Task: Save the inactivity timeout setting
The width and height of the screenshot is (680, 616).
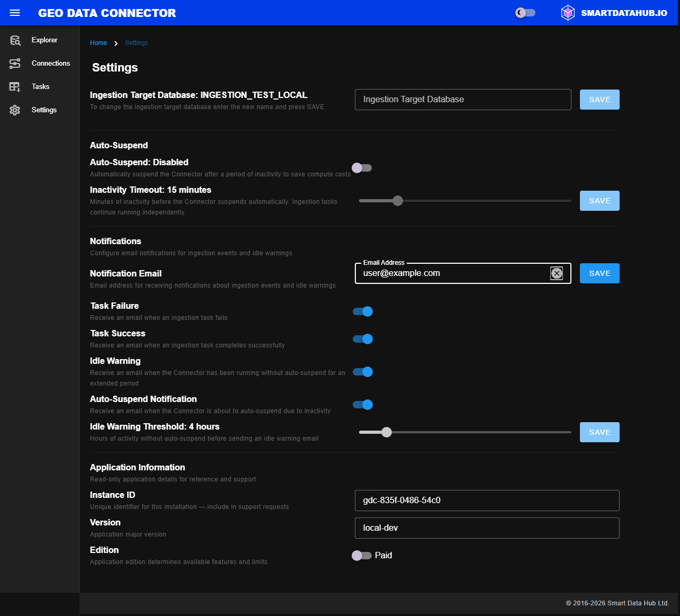Action: click(600, 201)
